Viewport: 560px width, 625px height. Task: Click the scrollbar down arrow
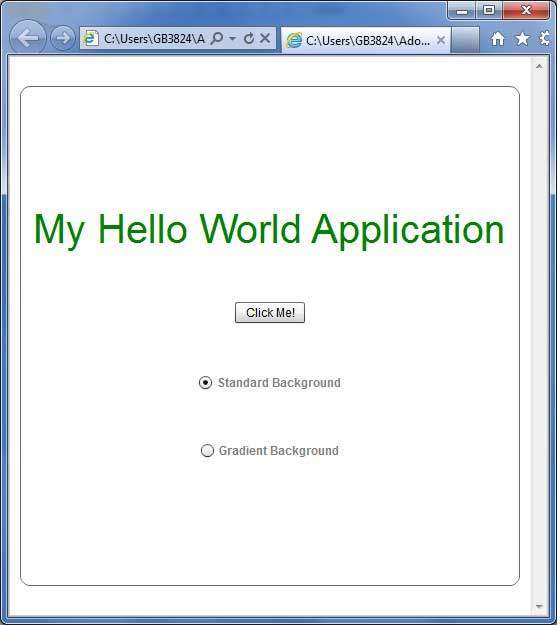(x=539, y=606)
